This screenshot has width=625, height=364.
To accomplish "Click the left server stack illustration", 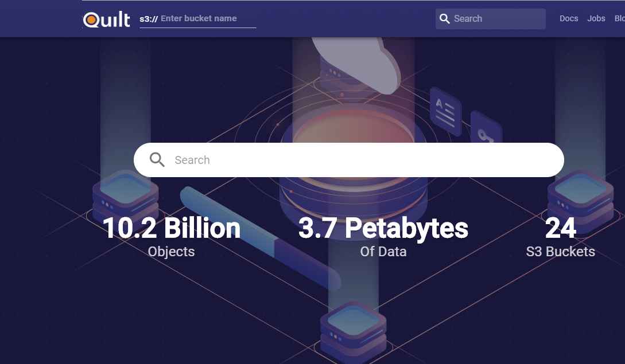I will click(125, 192).
